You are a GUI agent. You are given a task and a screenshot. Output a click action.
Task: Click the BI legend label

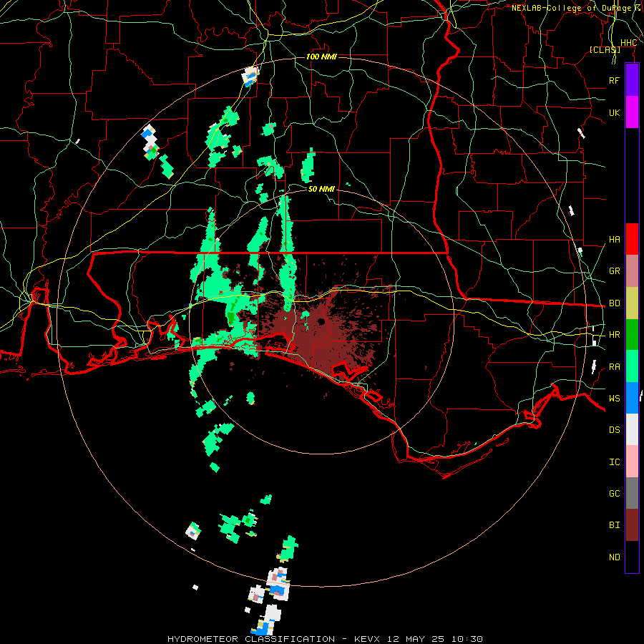coord(614,525)
